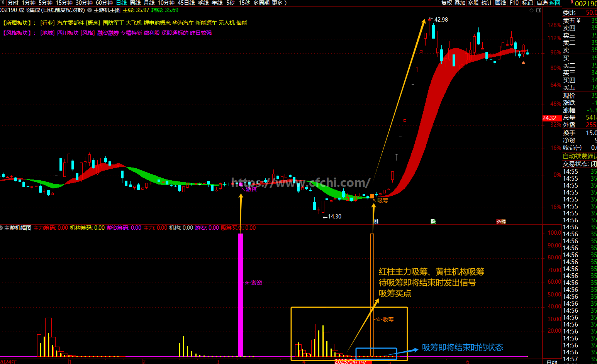This screenshot has width=597, height=364.
Task: Click the diamond icon in chart header
Action: tap(531, 10)
